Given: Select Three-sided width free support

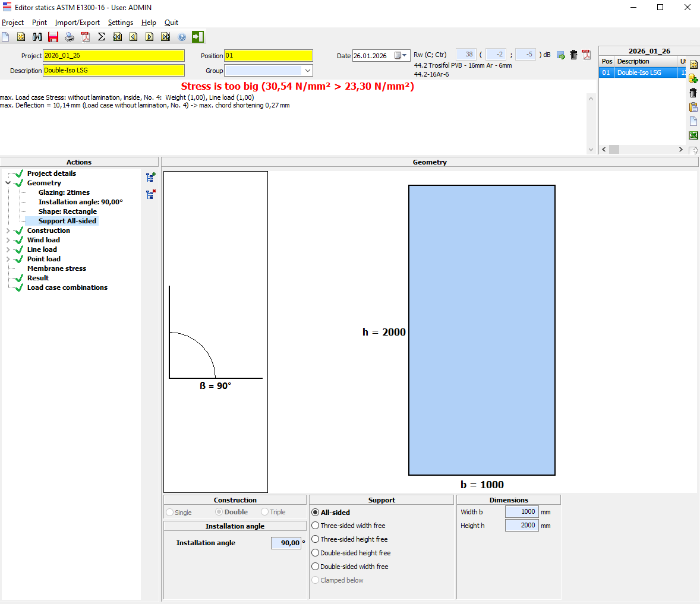Looking at the screenshot, I should (316, 526).
